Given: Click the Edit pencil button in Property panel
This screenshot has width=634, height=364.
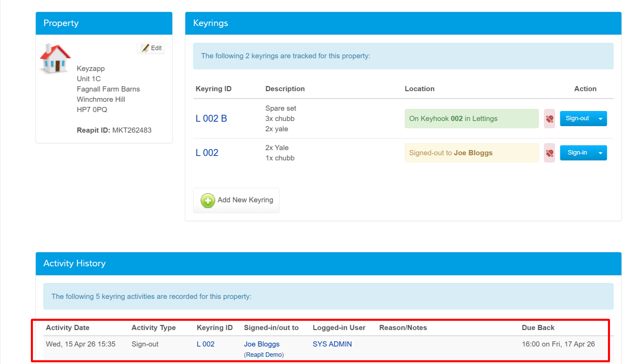Looking at the screenshot, I should (x=151, y=48).
